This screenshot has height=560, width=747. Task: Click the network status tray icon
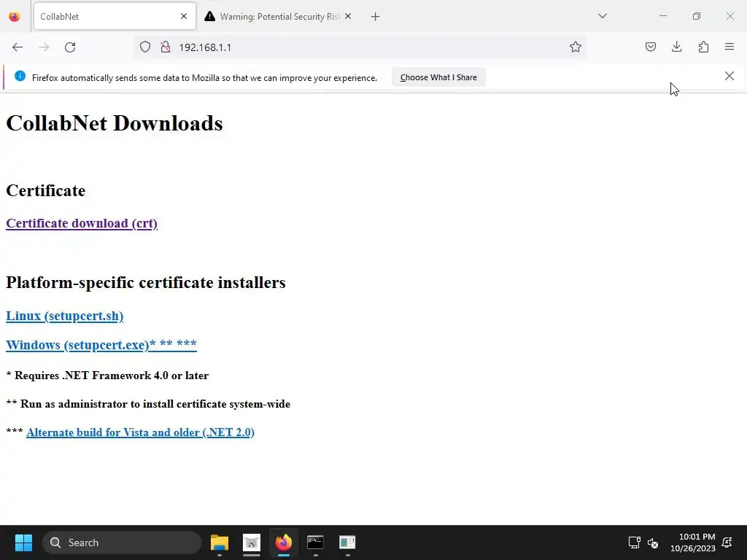pos(634,542)
